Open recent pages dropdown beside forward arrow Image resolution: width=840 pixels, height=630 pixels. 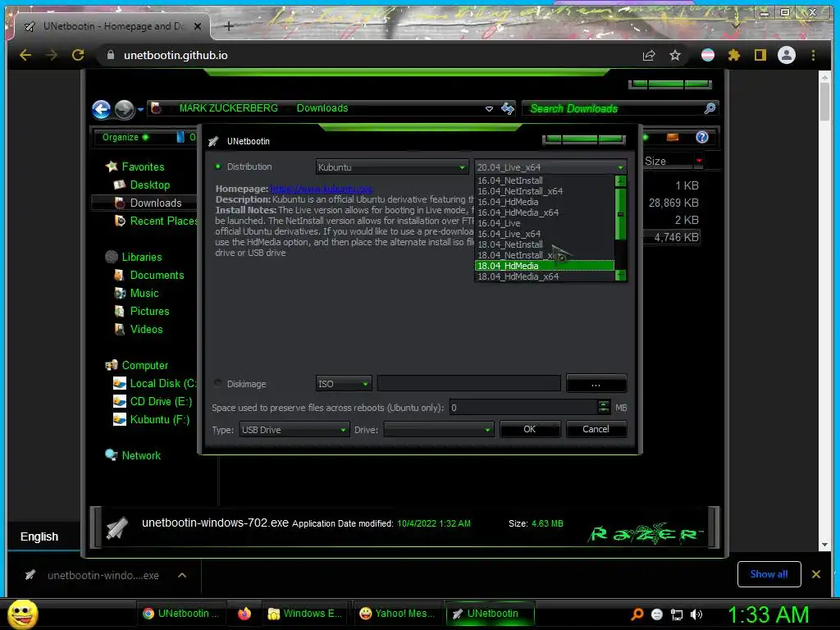point(140,109)
